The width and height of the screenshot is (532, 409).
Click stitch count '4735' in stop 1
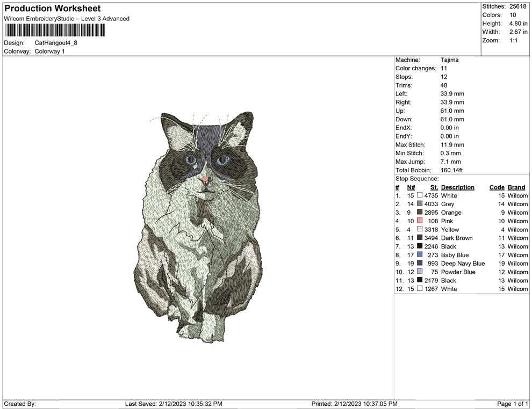[x=431, y=195]
